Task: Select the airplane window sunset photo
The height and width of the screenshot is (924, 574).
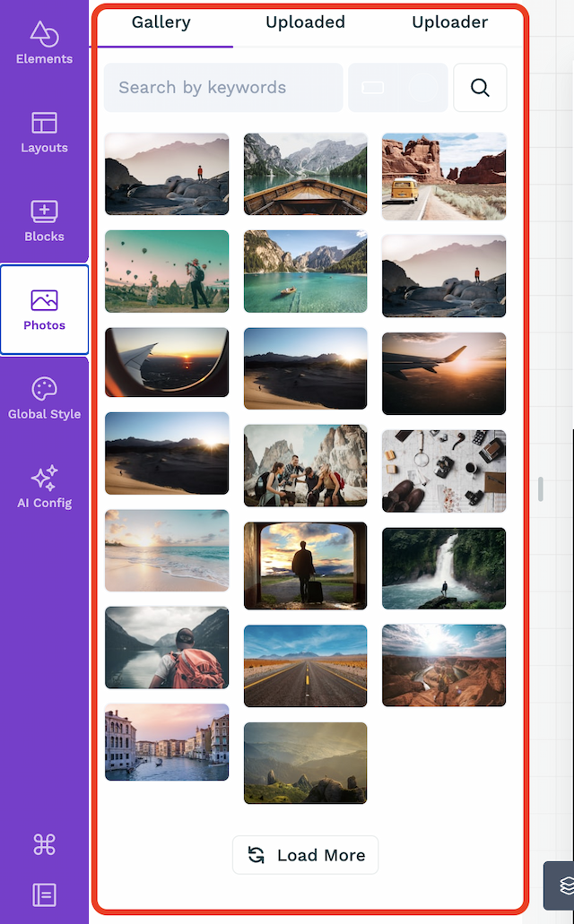Action: point(167,362)
